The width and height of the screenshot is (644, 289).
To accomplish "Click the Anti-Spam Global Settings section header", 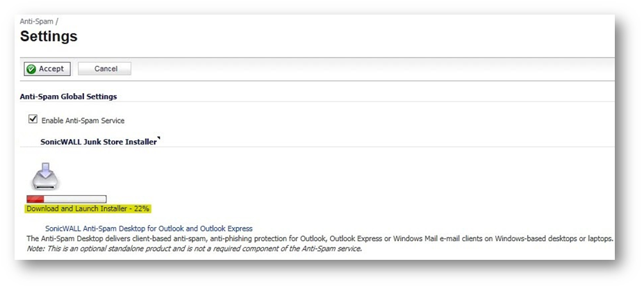I will point(68,97).
